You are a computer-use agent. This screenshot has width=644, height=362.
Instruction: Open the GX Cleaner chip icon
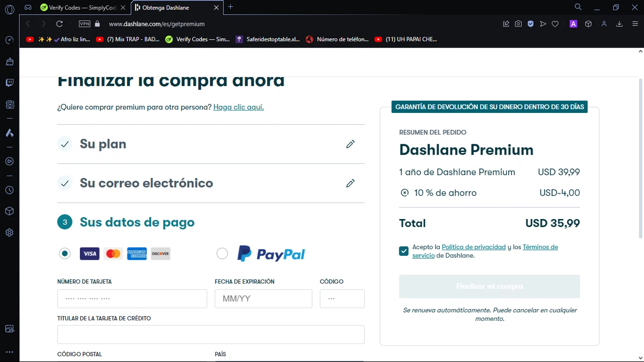click(9, 104)
